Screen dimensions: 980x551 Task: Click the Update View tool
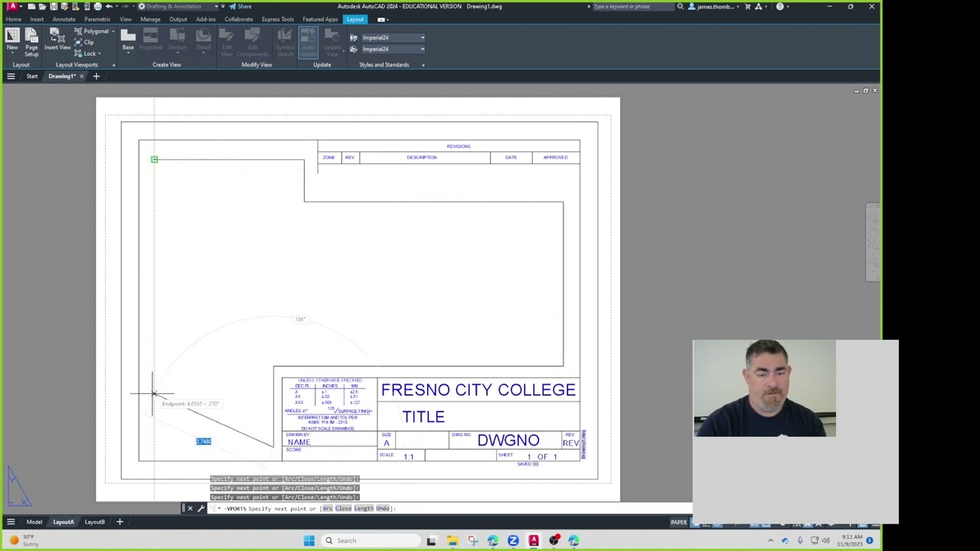point(332,42)
